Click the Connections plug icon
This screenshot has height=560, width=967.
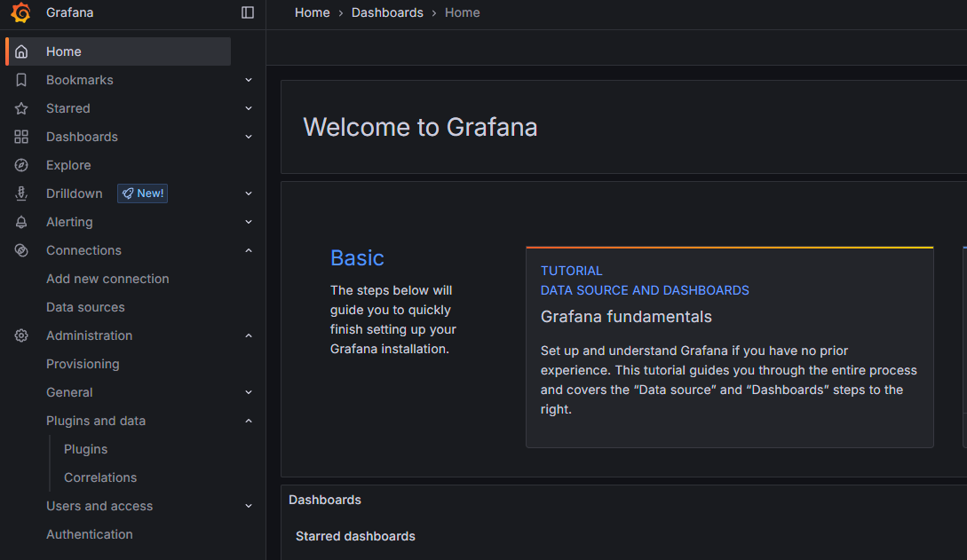tap(21, 250)
